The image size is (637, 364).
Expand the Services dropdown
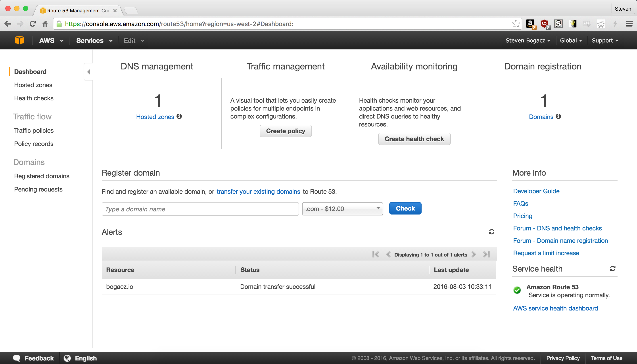pos(94,40)
